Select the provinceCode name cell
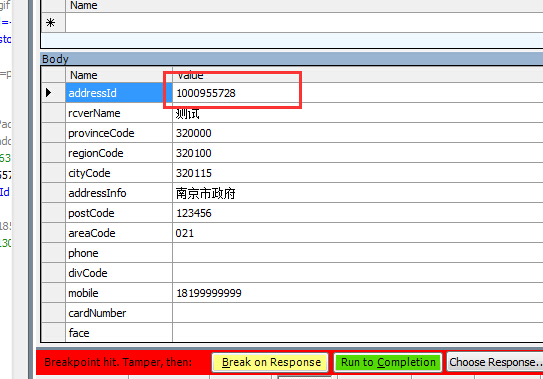 pos(119,133)
